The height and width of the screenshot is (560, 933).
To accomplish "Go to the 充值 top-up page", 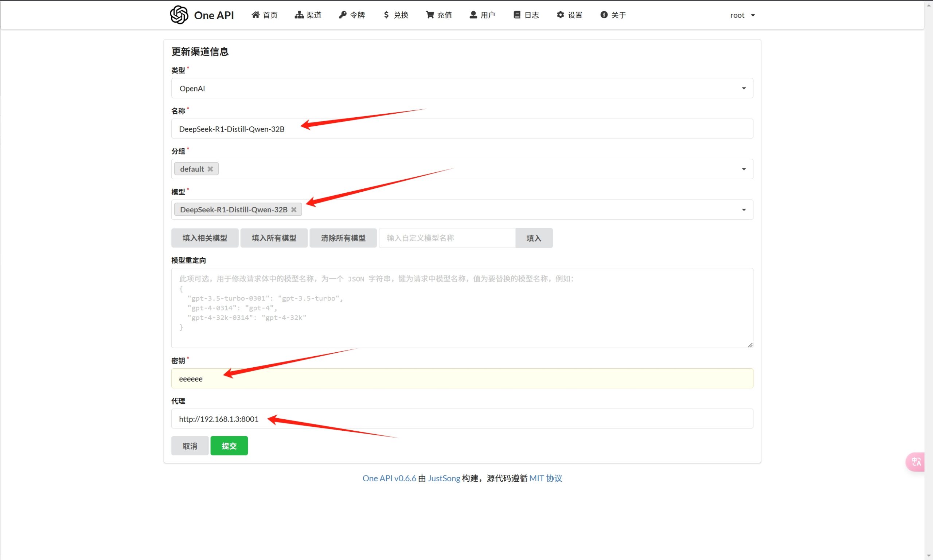I will 439,15.
